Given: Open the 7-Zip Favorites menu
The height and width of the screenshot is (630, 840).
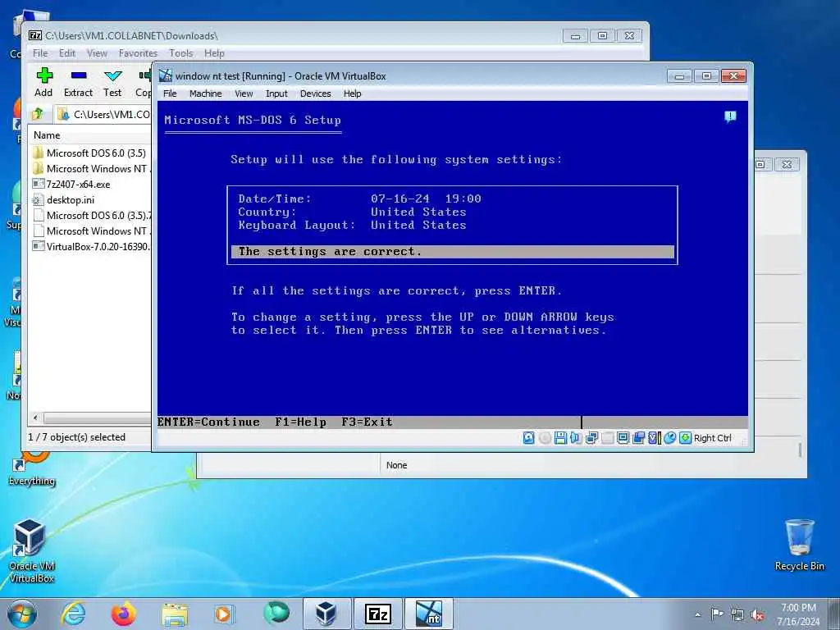Looking at the screenshot, I should (x=138, y=53).
